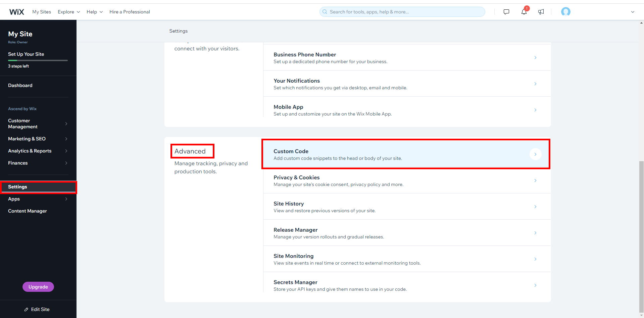Open Privacy & Cookies settings

(407, 180)
